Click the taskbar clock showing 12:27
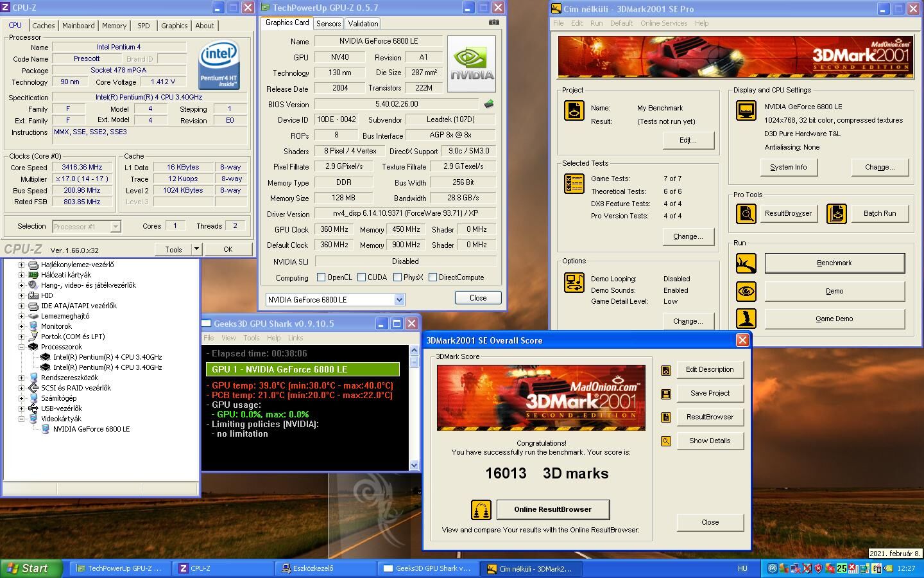Image resolution: width=924 pixels, height=578 pixels. point(906,568)
